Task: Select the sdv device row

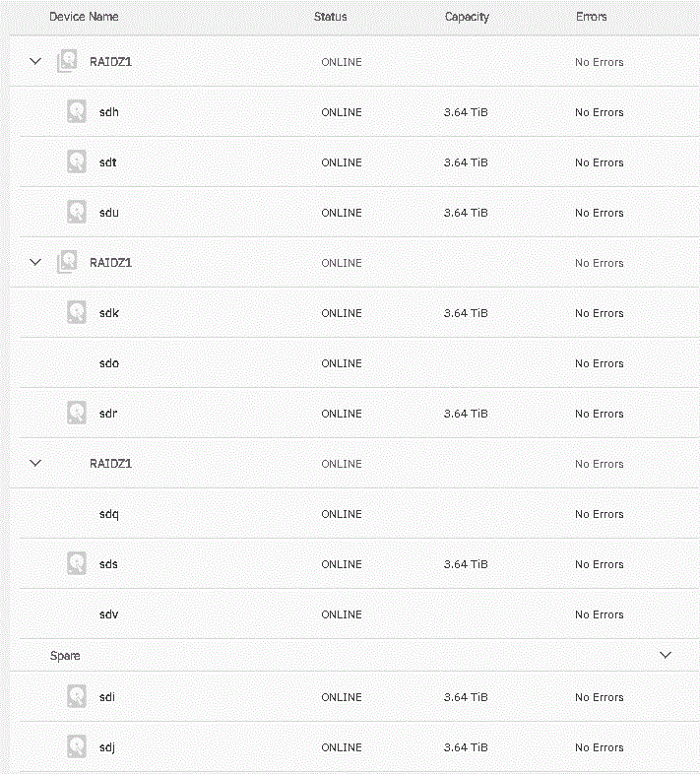Action: tap(360, 613)
